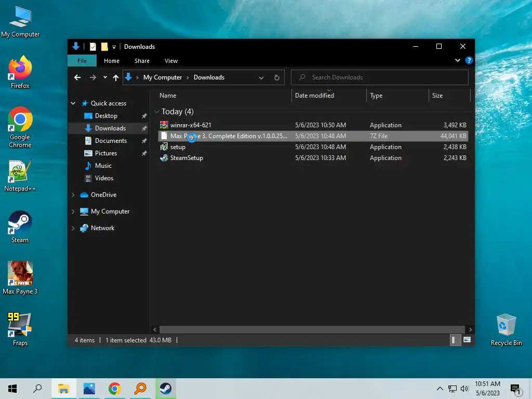Sort files by the Type column
532x399 pixels.
click(397, 96)
